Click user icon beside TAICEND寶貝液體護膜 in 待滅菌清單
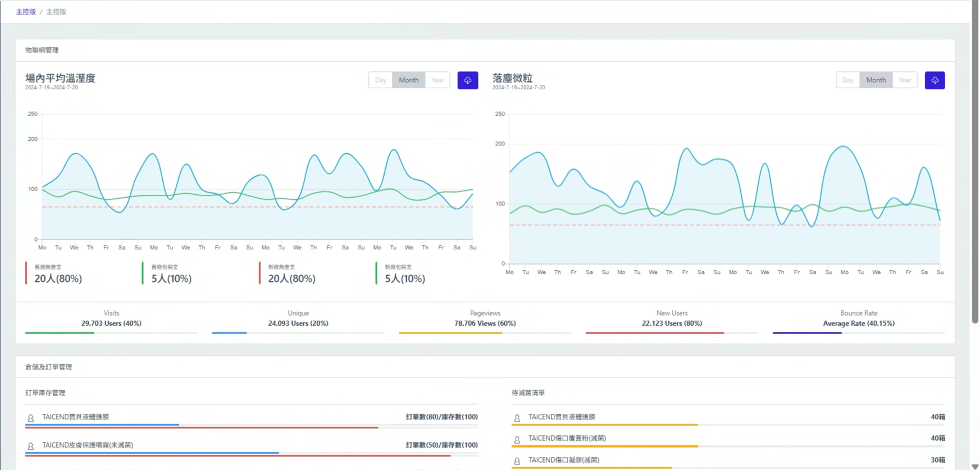The height and width of the screenshot is (470, 980). 517,418
